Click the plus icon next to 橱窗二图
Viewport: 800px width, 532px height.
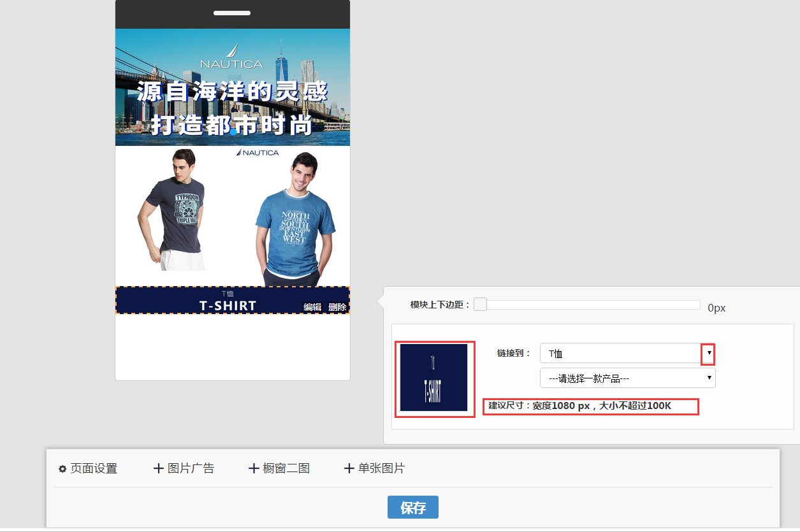click(x=254, y=468)
